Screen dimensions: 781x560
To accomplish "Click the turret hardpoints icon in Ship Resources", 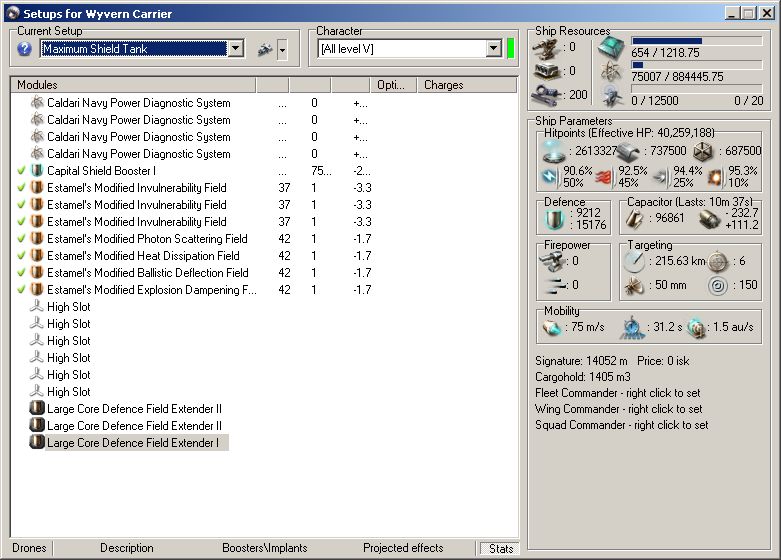I will (x=545, y=49).
